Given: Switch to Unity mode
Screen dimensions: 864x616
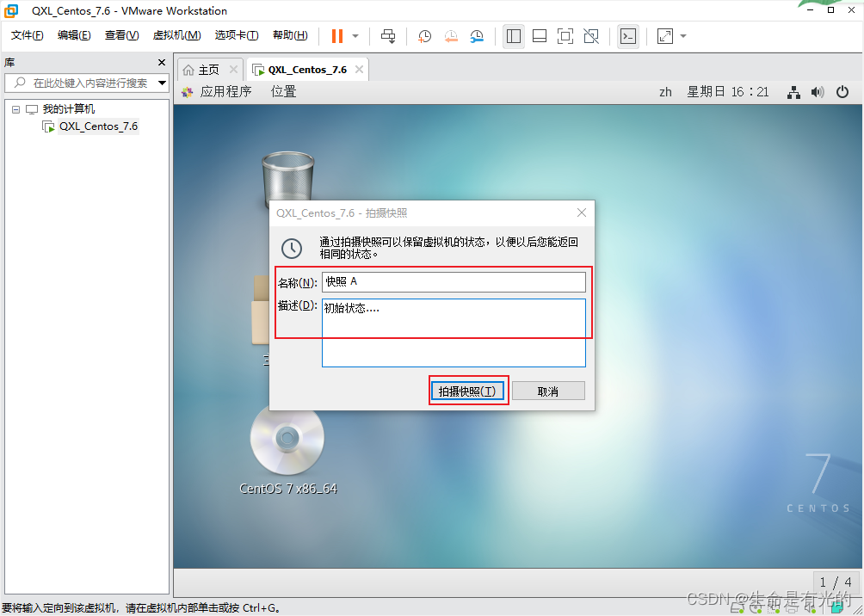Looking at the screenshot, I should 591,36.
